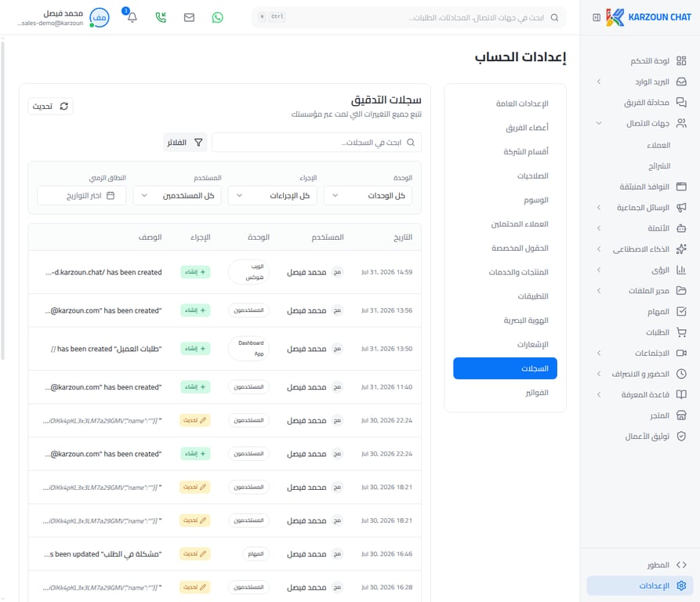Viewport: 700px width, 602px height.
Task: Open المطور developer code icon
Action: click(681, 565)
